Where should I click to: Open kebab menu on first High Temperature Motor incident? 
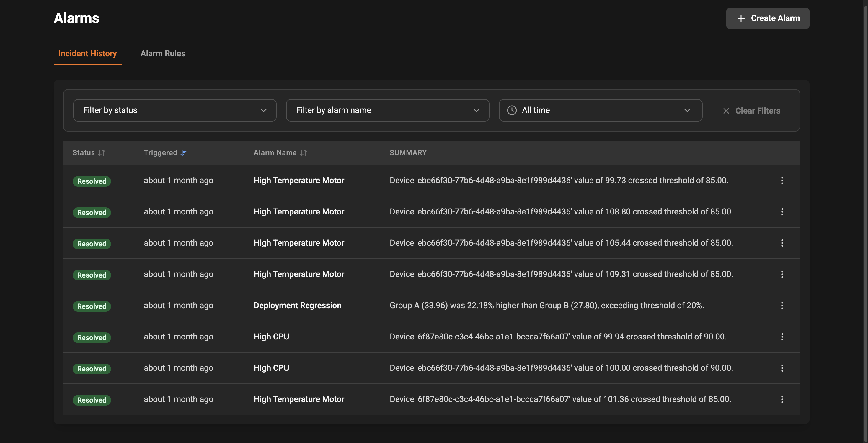[x=782, y=181]
